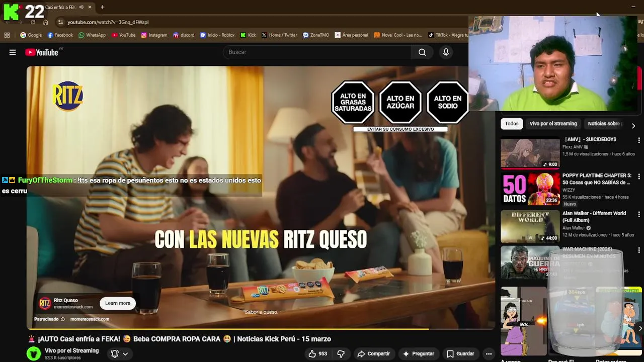
Task: Open the POPPY PLAYTIME CHAPTER 5 title
Action: click(x=597, y=179)
